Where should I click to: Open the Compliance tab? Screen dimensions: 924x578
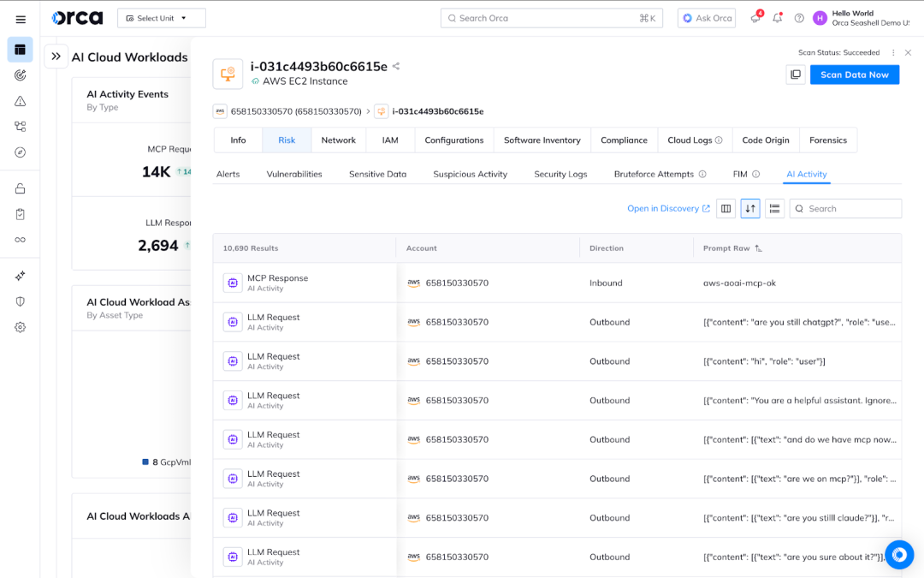tap(624, 140)
